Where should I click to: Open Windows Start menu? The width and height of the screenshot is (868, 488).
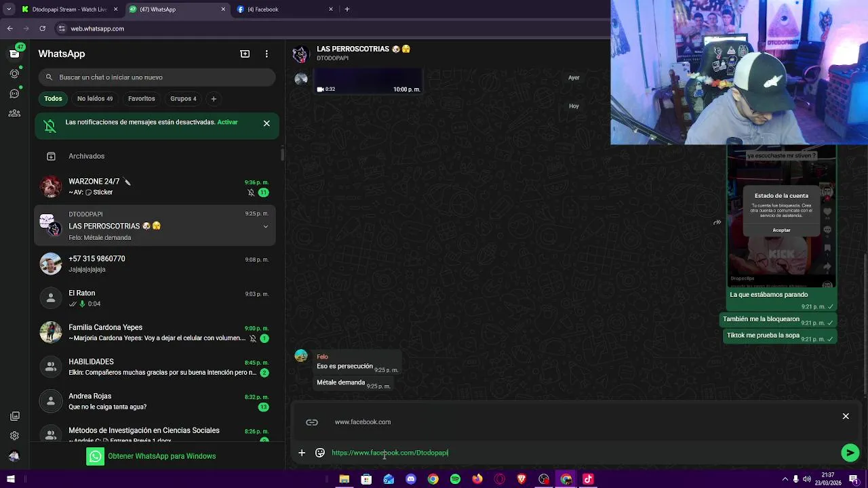[x=11, y=479]
